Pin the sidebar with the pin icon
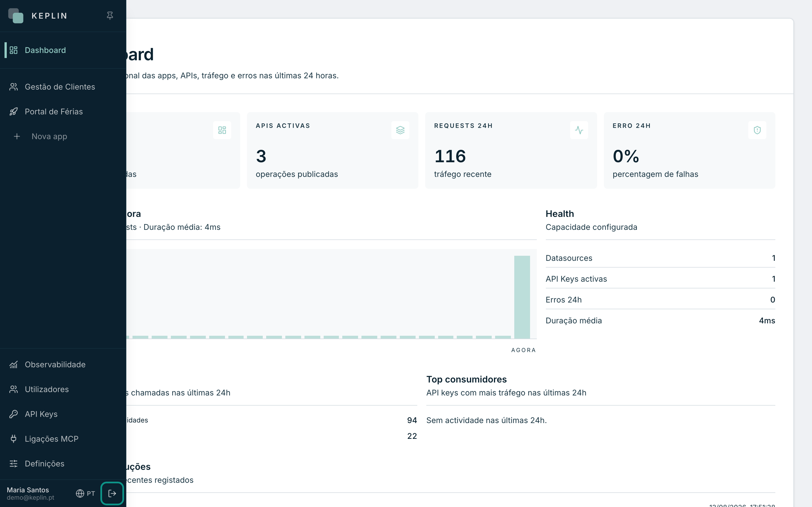 tap(110, 16)
